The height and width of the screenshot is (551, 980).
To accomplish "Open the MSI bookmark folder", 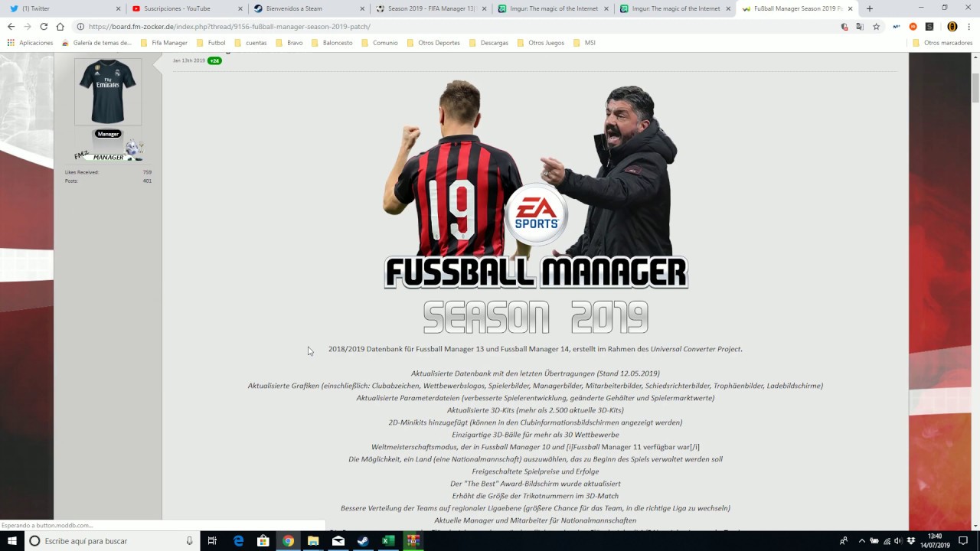I will [583, 43].
